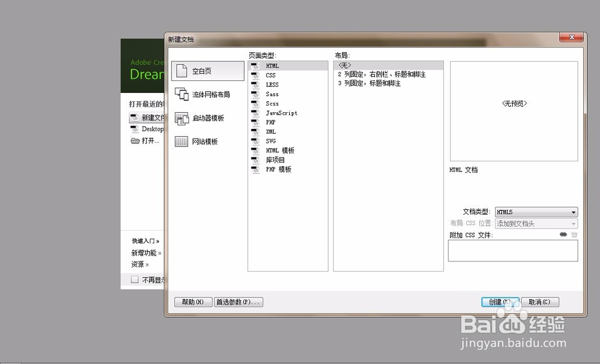Choose PHP 模板 page type
Image resolution: width=600 pixels, height=364 pixels.
288,169
